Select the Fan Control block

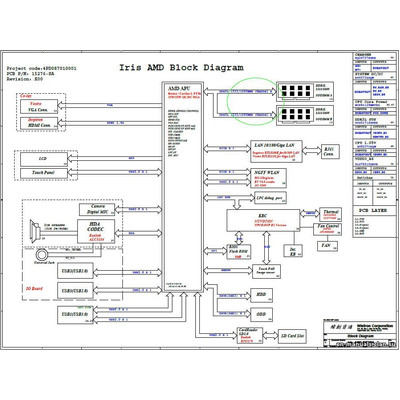327,230
